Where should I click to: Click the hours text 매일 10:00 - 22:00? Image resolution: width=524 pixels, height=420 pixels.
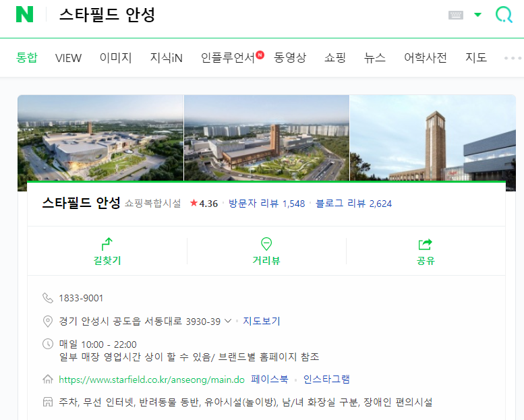[98, 344]
